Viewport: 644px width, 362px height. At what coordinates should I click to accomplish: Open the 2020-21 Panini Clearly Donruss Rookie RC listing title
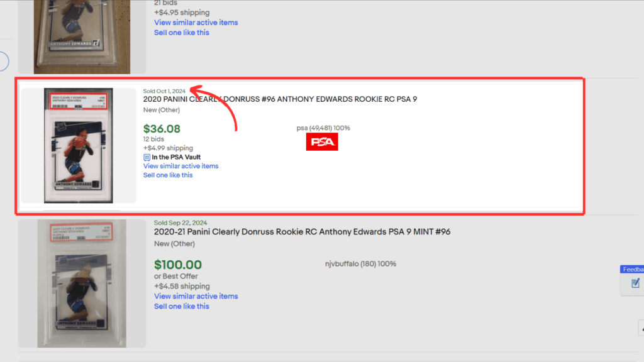click(302, 232)
